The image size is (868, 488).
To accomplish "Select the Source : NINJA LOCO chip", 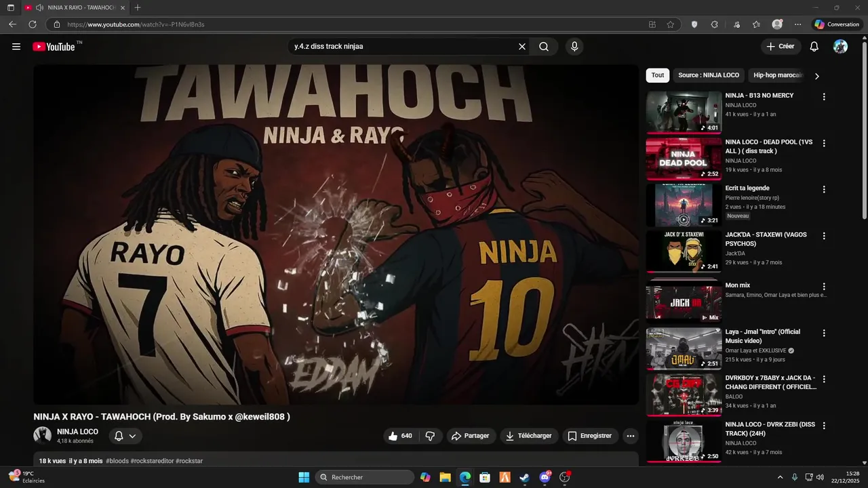I will click(709, 75).
